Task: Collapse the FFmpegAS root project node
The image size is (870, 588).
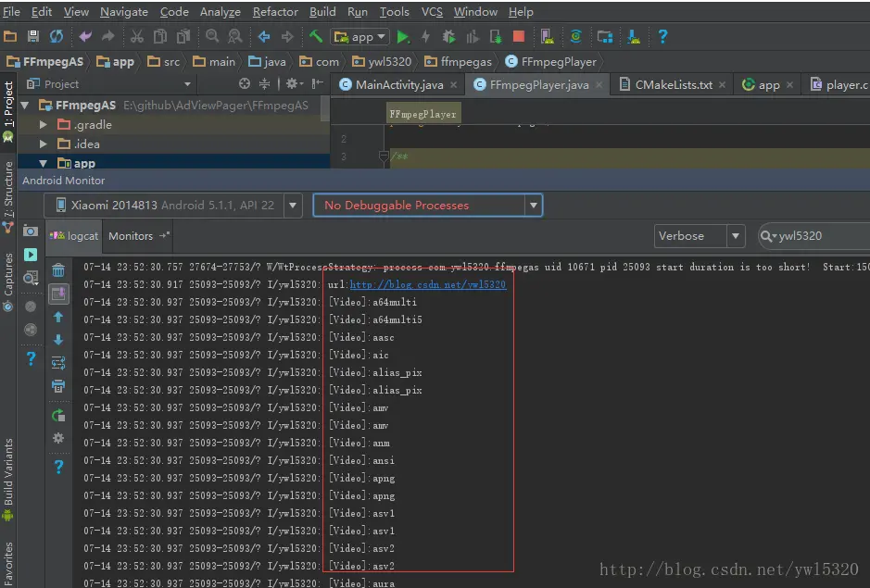Action: click(x=24, y=106)
